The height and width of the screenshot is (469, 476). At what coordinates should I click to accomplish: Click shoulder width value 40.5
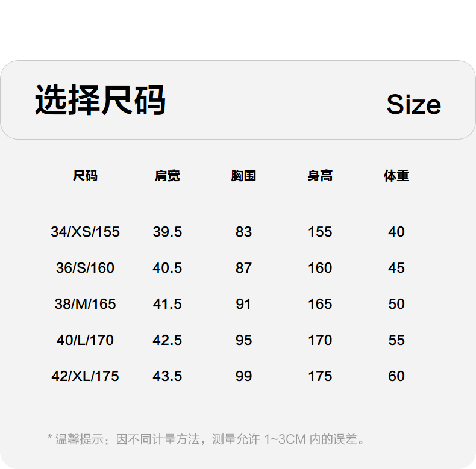168,268
